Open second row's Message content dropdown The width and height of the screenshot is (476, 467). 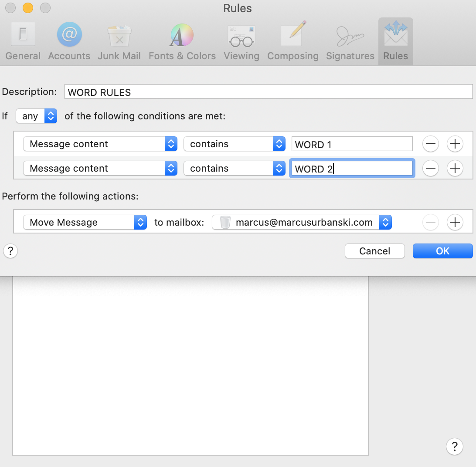click(x=100, y=168)
